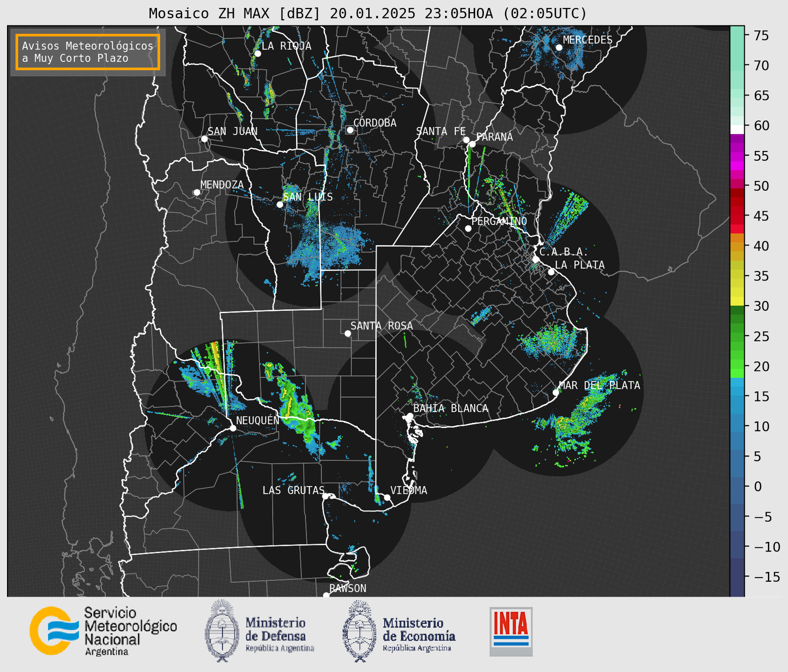Viewport: 788px width, 672px height.
Task: Click the LA PLATA city marker dot
Action: click(x=551, y=272)
